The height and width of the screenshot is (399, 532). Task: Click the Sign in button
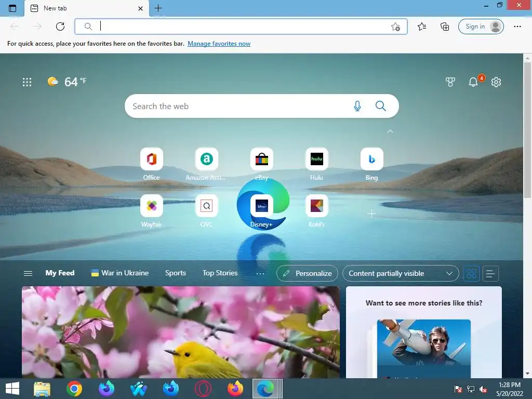click(x=481, y=26)
